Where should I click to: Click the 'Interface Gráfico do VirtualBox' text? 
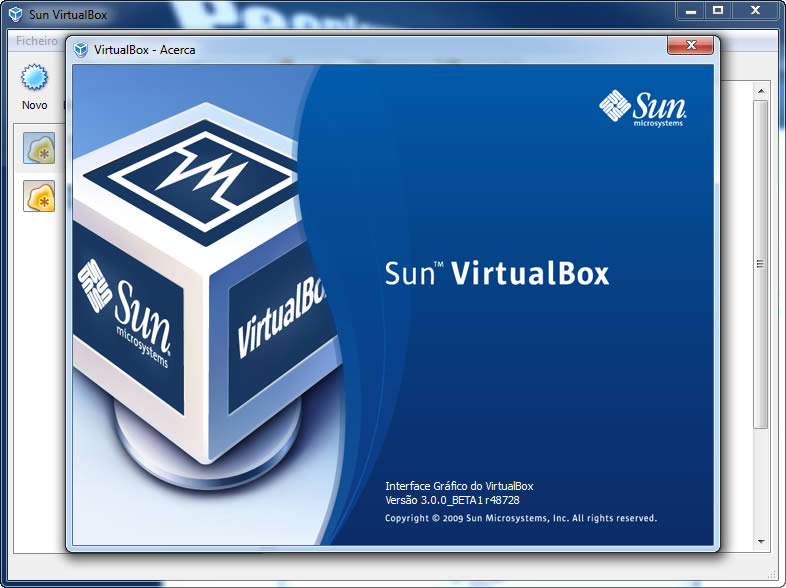(x=459, y=486)
